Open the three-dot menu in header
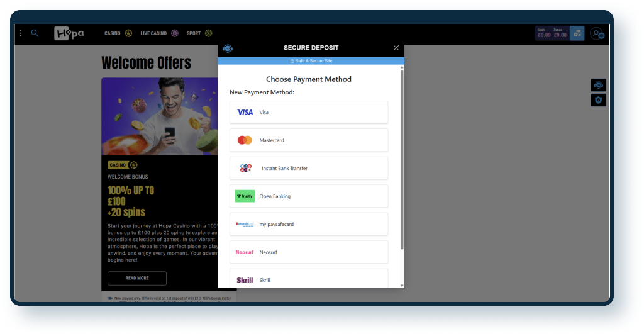Viewport: 644px width, 336px height. coord(21,33)
